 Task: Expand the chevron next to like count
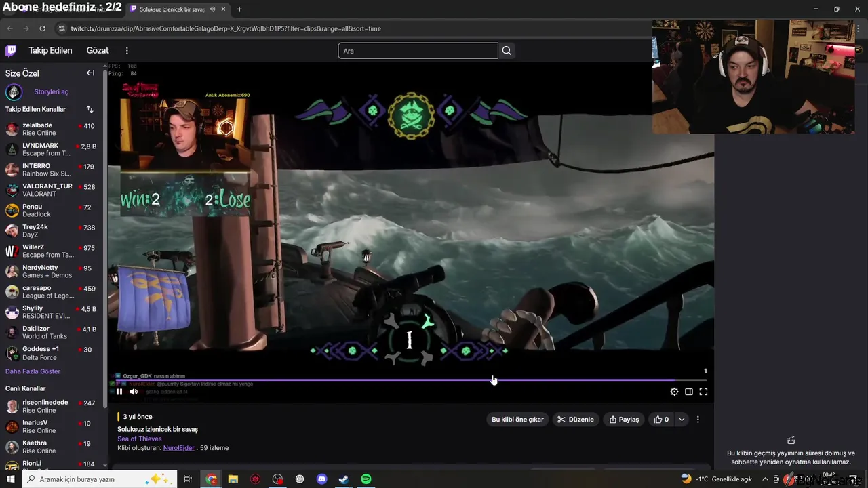pos(682,420)
